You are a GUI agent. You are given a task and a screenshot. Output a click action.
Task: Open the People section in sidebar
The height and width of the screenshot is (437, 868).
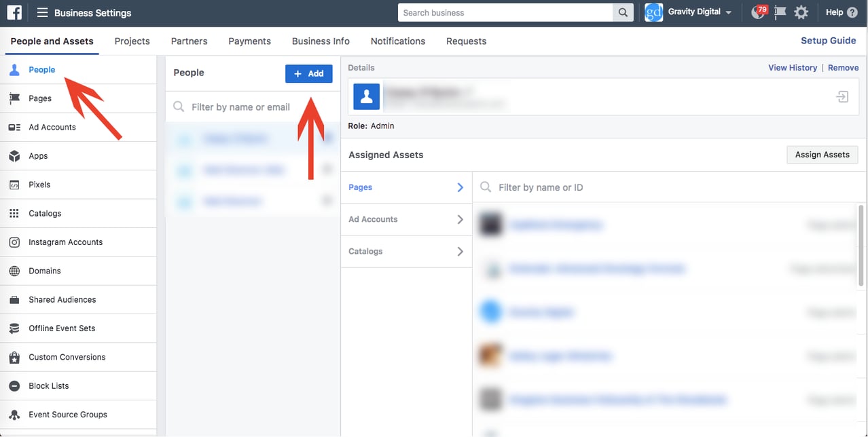tap(41, 69)
